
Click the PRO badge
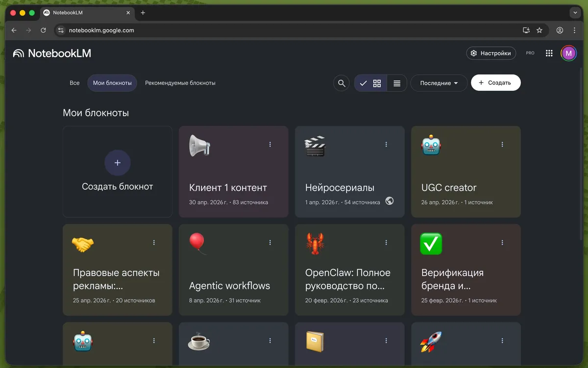click(530, 53)
